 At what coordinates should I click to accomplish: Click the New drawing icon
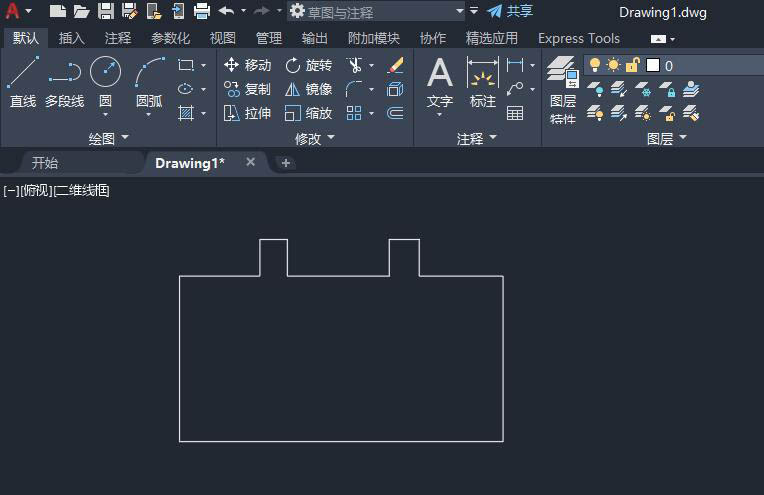coord(57,11)
